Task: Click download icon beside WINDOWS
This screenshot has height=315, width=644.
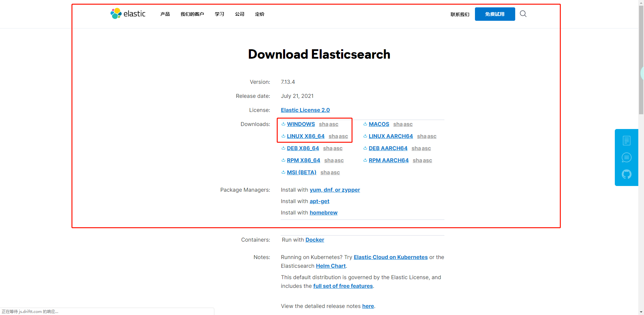Action: (283, 124)
